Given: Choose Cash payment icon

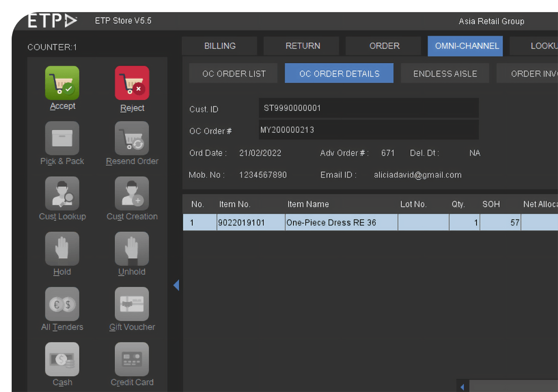Looking at the screenshot, I should point(62,359).
